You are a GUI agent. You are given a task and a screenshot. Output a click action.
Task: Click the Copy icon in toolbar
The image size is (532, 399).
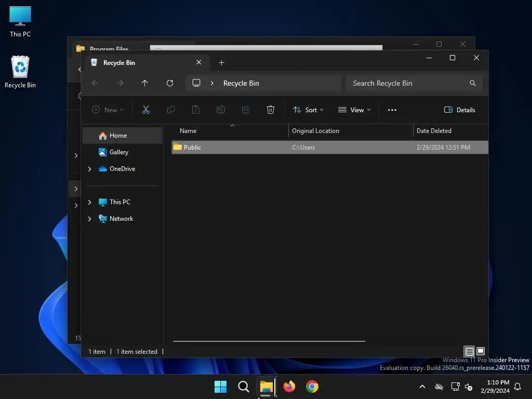(170, 110)
